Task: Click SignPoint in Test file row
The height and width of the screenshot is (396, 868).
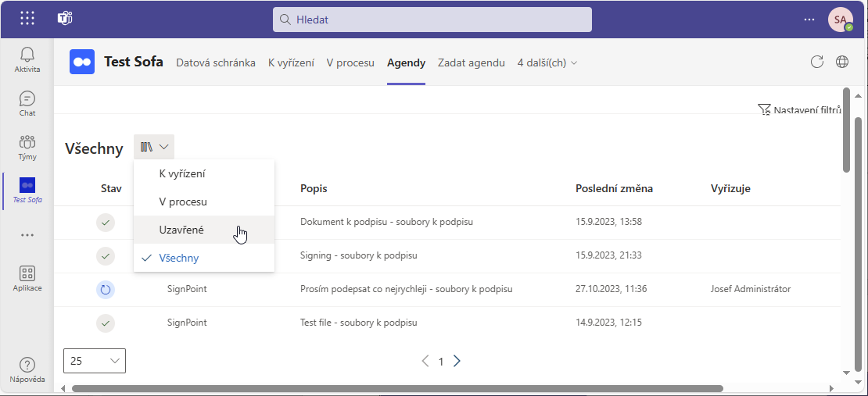Action: coord(187,323)
